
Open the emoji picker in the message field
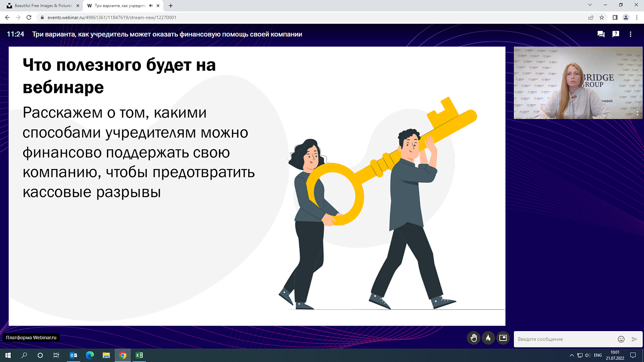tap(621, 339)
